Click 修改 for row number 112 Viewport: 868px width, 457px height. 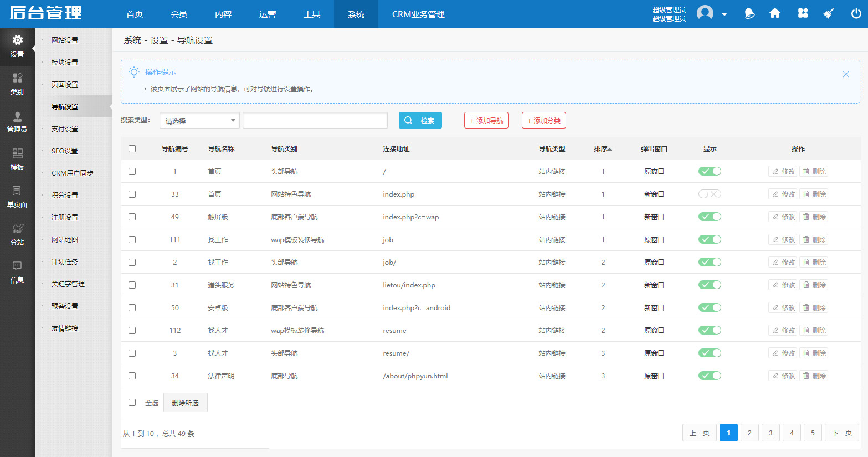coord(783,331)
